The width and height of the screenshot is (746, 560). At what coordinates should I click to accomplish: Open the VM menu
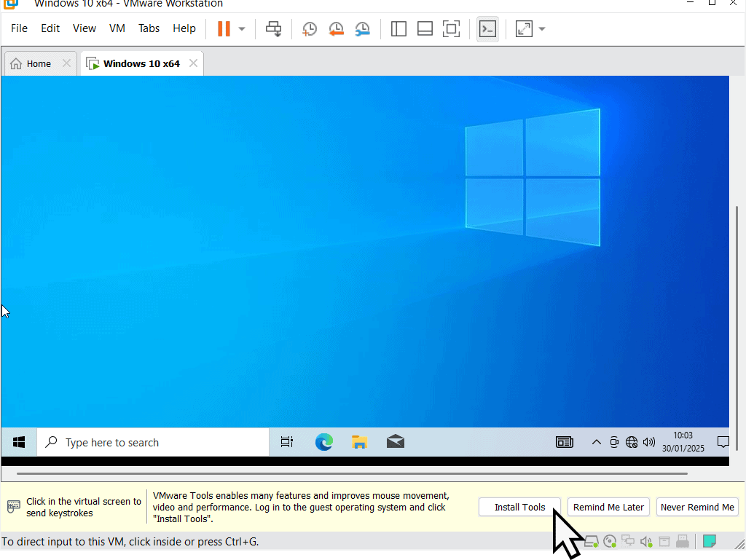pos(117,28)
